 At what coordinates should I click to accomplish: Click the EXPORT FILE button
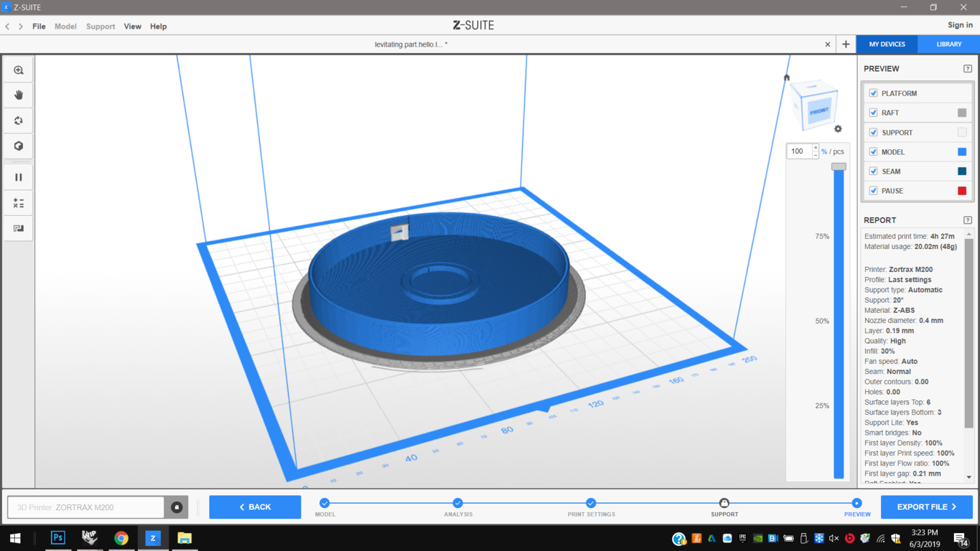pos(927,507)
